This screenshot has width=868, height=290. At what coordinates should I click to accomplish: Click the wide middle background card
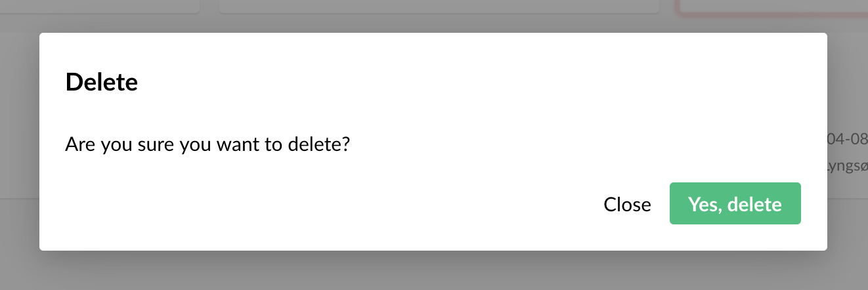point(439,6)
